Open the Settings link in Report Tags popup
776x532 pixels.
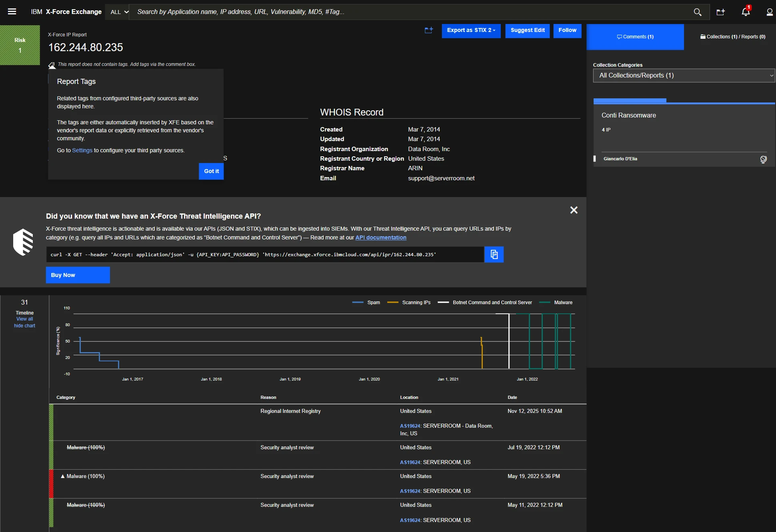[x=82, y=151]
